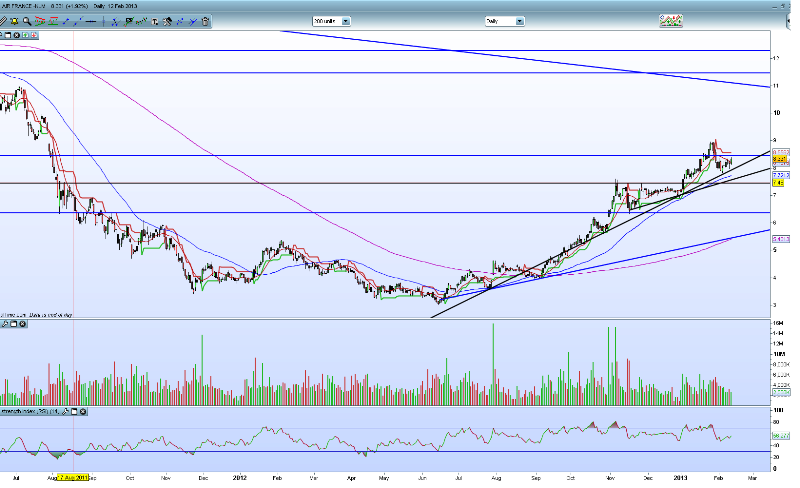Click the RSI panel window icon

click(x=74, y=411)
